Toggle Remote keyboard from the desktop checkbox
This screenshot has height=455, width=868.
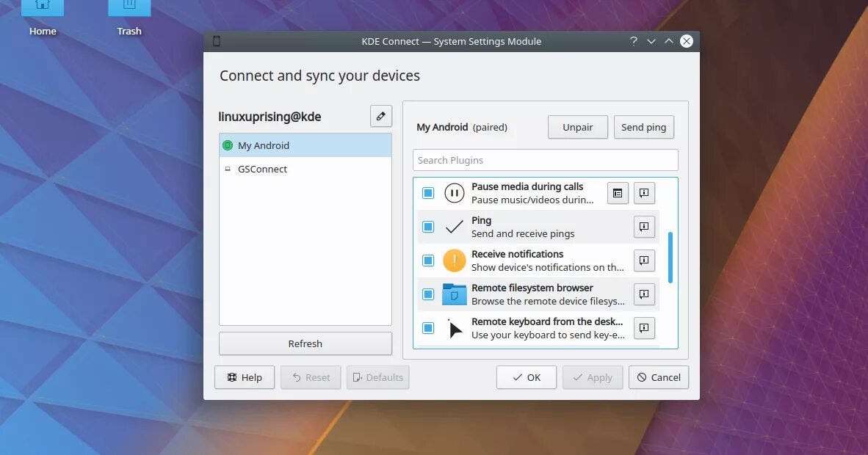pos(428,328)
